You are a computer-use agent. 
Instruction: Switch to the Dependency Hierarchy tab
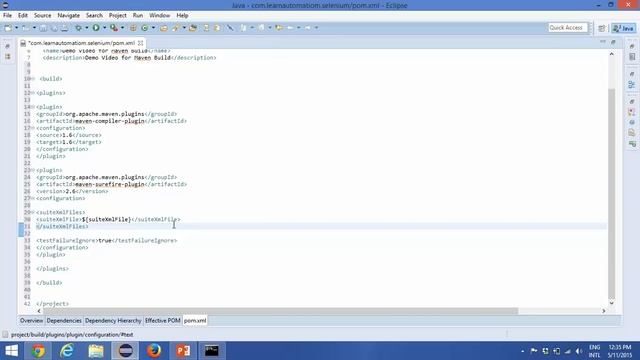click(113, 321)
